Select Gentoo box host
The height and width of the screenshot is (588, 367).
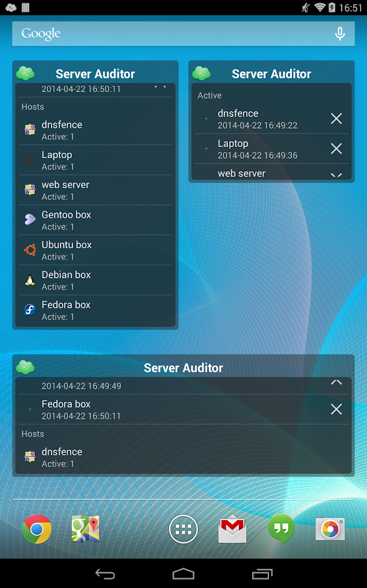pyautogui.click(x=95, y=220)
